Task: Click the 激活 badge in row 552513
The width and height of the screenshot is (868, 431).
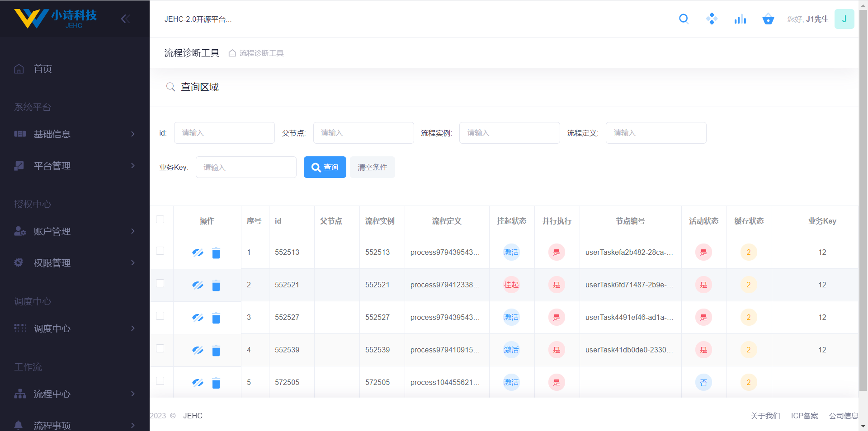Action: (x=511, y=252)
